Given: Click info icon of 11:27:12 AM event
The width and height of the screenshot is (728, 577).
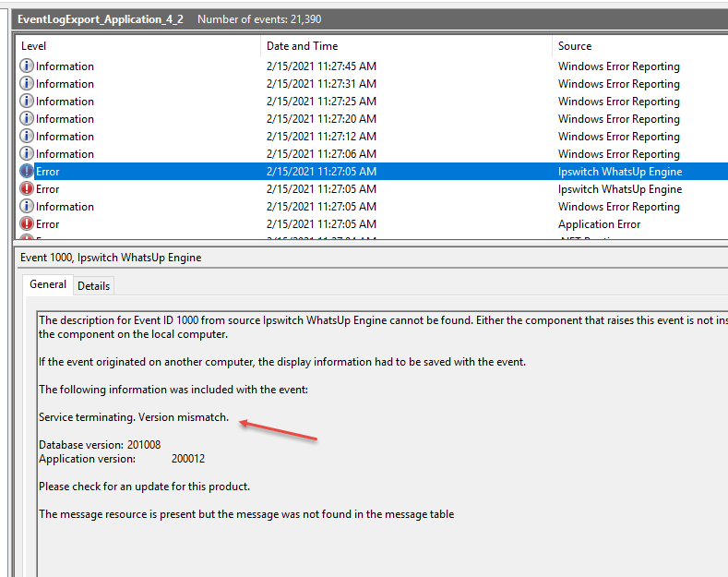Looking at the screenshot, I should click(27, 136).
